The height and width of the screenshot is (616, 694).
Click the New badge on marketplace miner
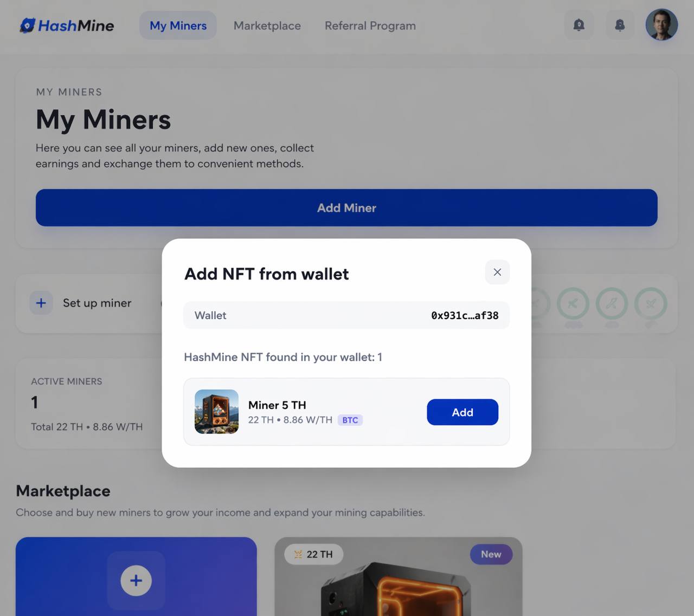[x=491, y=554]
